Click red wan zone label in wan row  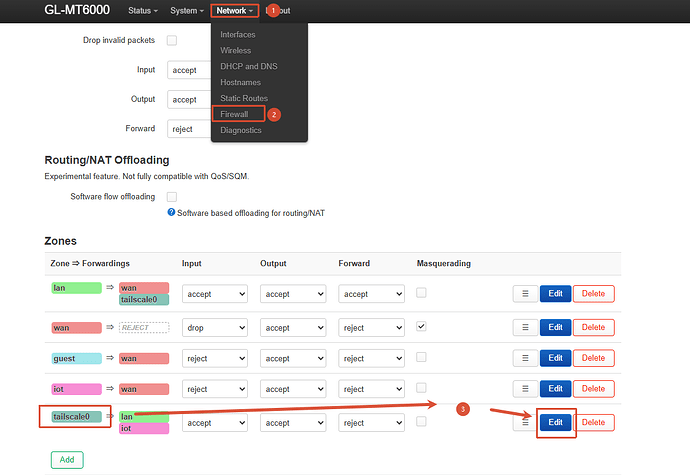coord(77,328)
